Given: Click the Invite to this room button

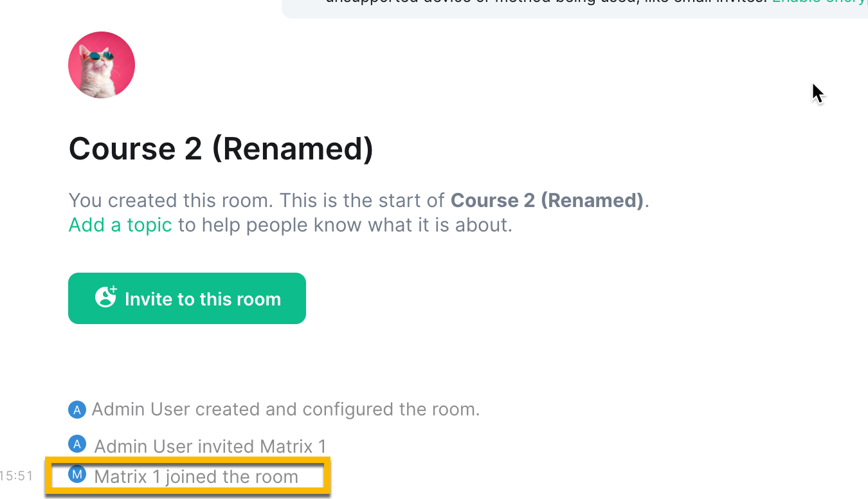Looking at the screenshot, I should coord(187,298).
